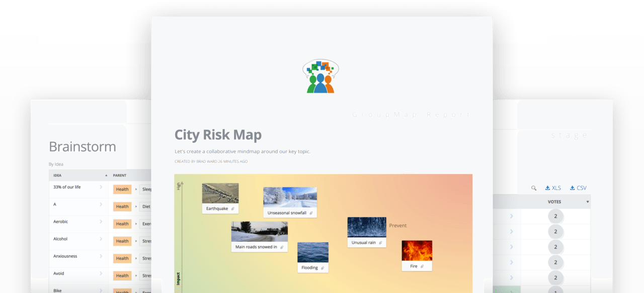Click the paperclip icon beside Fire

pos(422,266)
